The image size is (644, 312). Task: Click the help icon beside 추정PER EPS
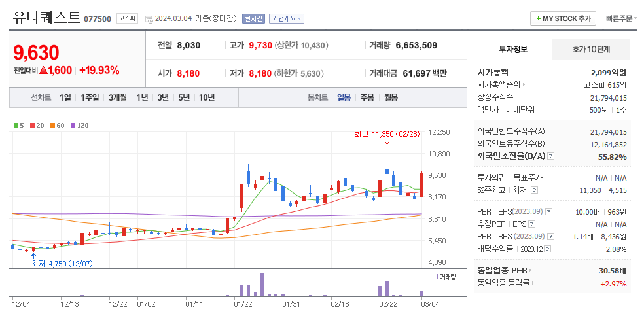pos(532,224)
